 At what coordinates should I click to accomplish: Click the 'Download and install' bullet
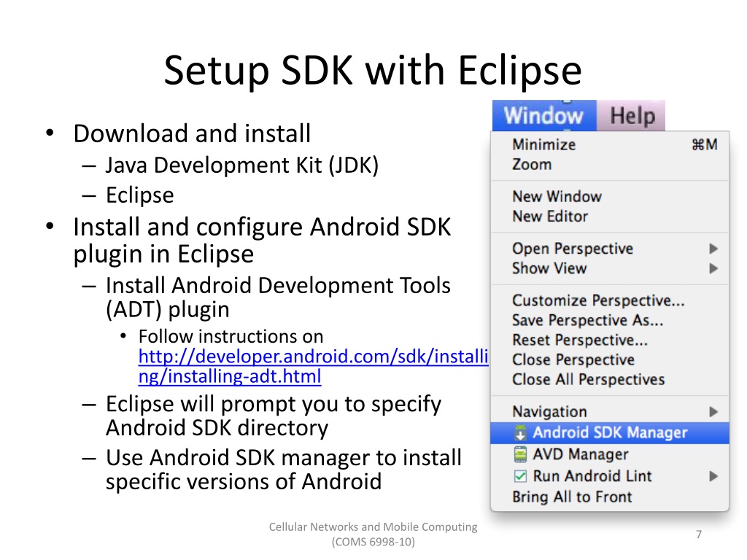tap(192, 133)
